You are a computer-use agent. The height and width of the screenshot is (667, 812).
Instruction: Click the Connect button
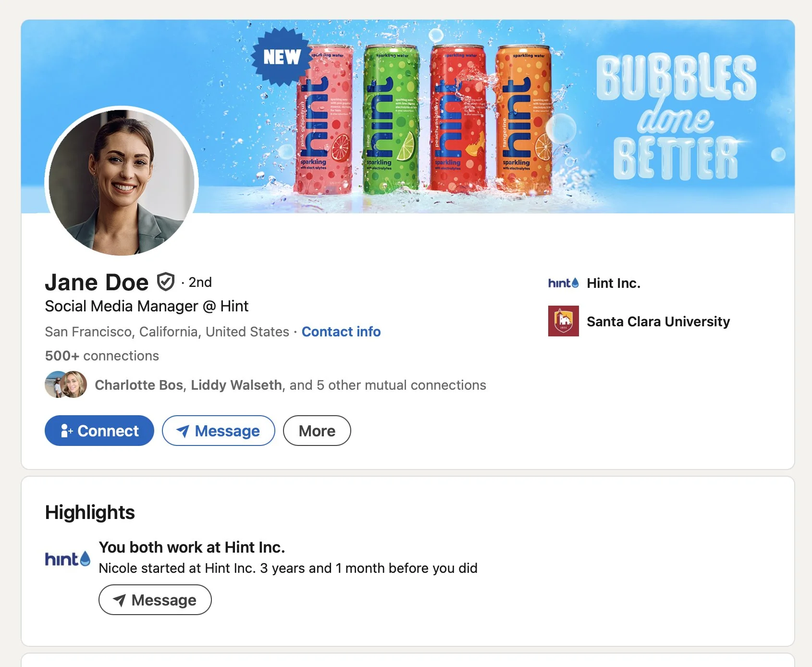(99, 431)
